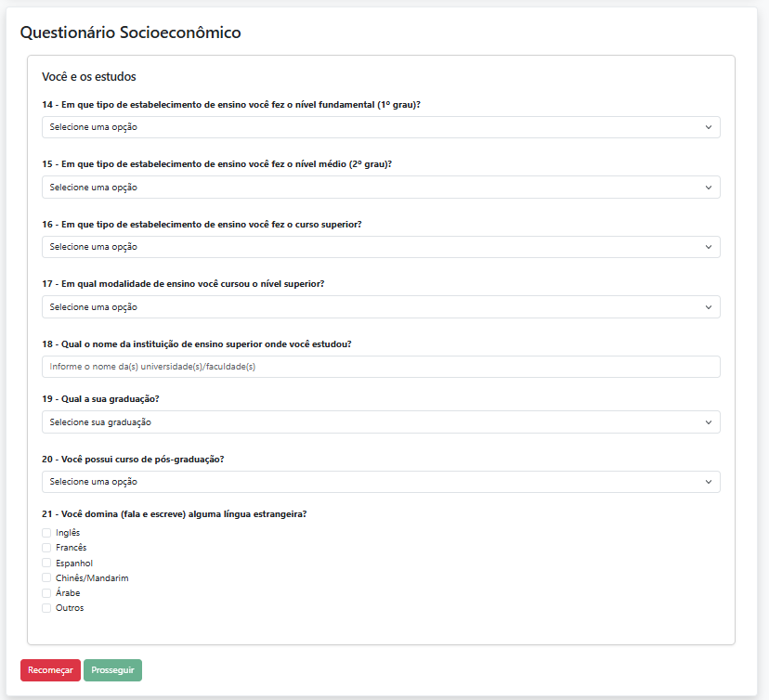Click chevron arrow of question 17 dropdown

pos(709,307)
